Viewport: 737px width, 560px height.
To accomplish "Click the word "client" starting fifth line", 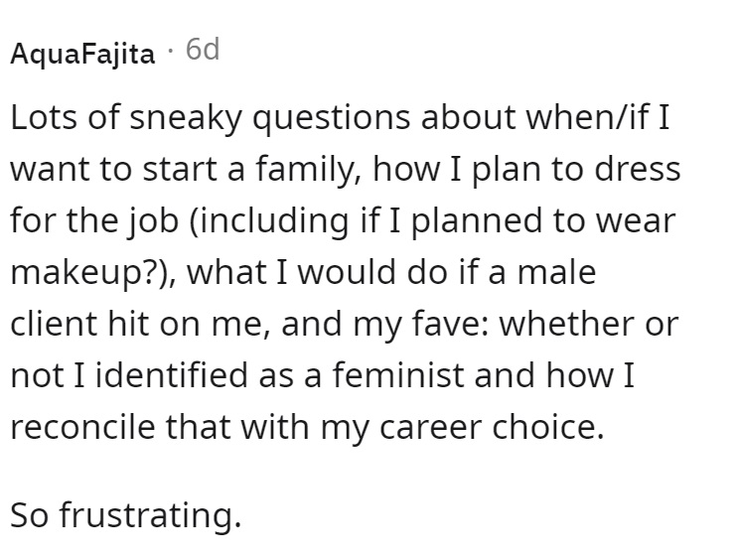I will click(x=53, y=324).
